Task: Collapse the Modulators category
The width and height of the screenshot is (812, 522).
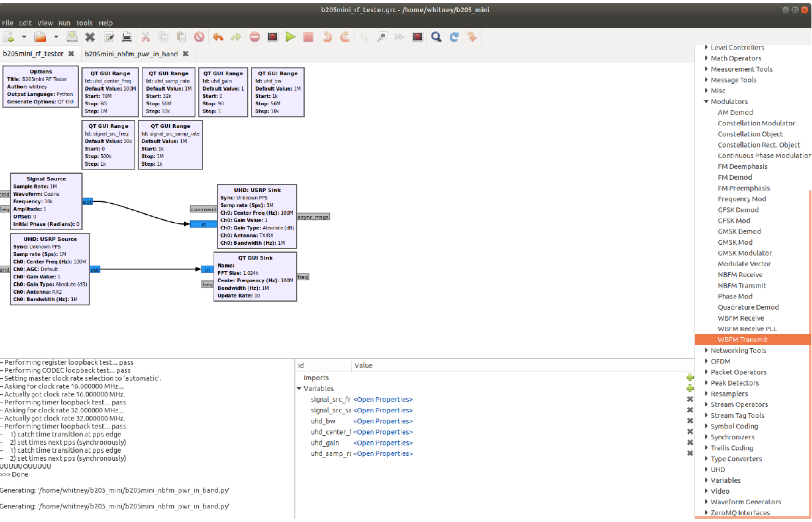Action: (706, 102)
